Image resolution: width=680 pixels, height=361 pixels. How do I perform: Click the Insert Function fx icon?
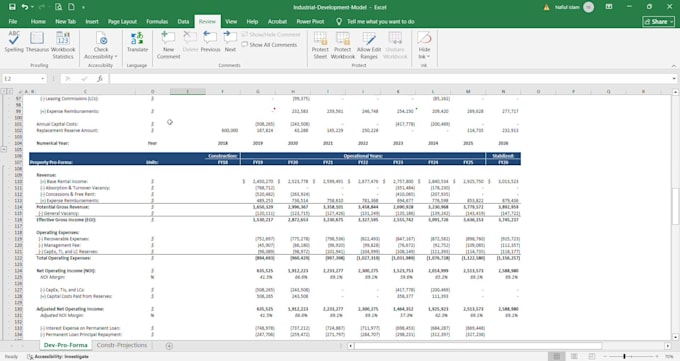pyautogui.click(x=100, y=79)
